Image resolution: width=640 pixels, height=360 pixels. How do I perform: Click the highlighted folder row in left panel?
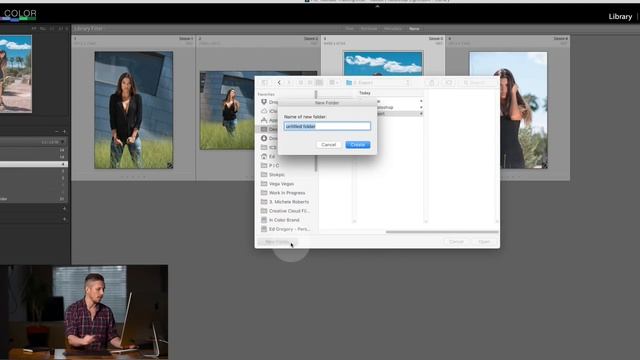pyautogui.click(x=33, y=164)
